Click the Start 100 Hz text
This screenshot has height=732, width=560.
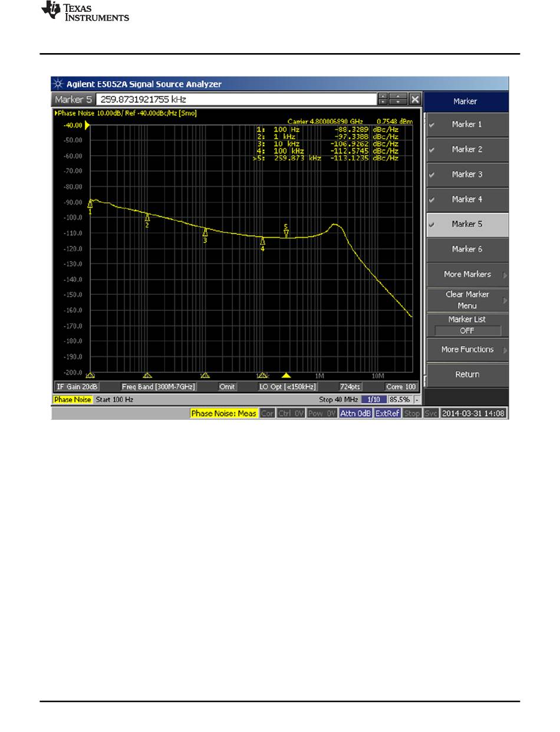114,400
